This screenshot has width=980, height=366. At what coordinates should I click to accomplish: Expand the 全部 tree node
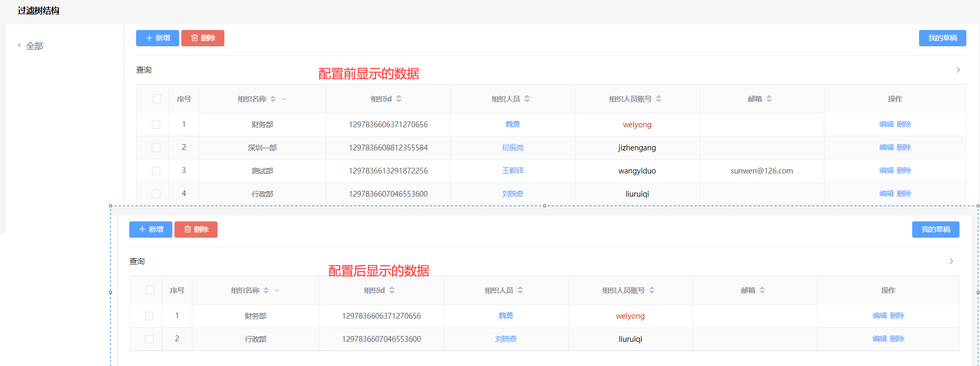point(19,46)
